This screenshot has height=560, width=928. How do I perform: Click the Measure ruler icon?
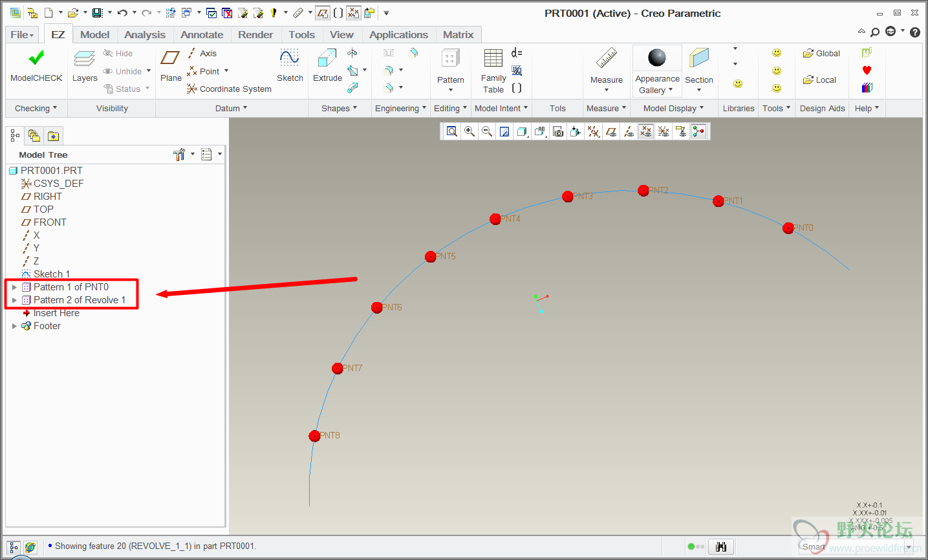point(607,58)
